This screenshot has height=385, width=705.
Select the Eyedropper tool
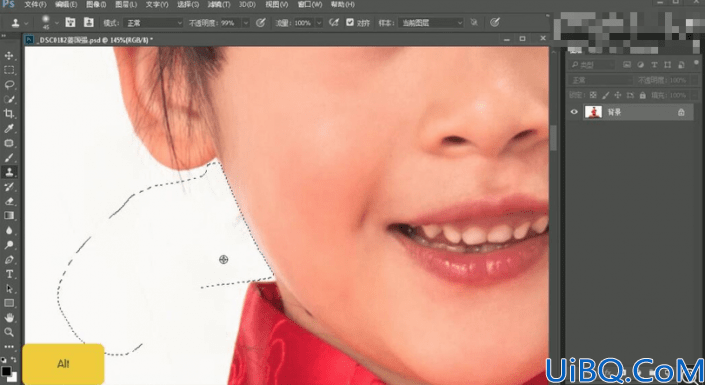pyautogui.click(x=9, y=129)
